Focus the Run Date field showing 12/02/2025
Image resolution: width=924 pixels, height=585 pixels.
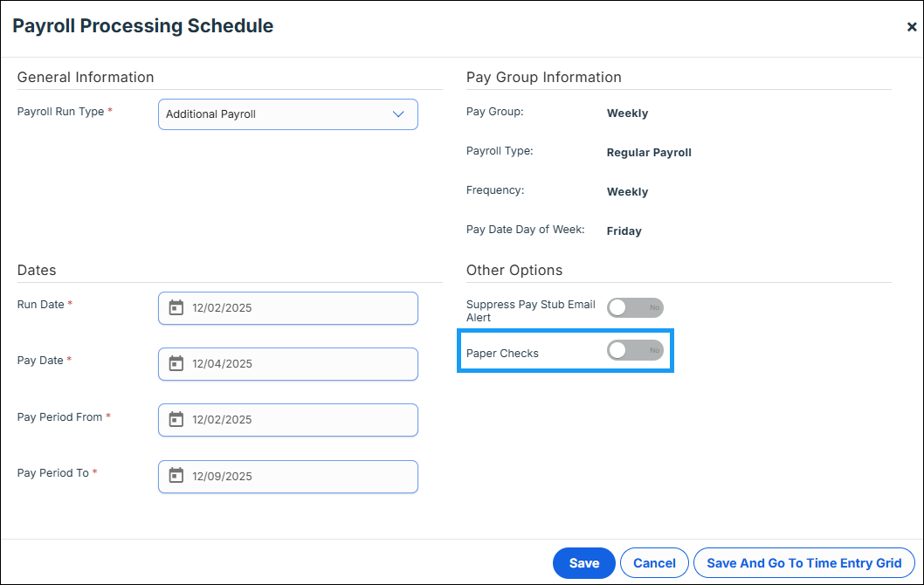(x=297, y=308)
